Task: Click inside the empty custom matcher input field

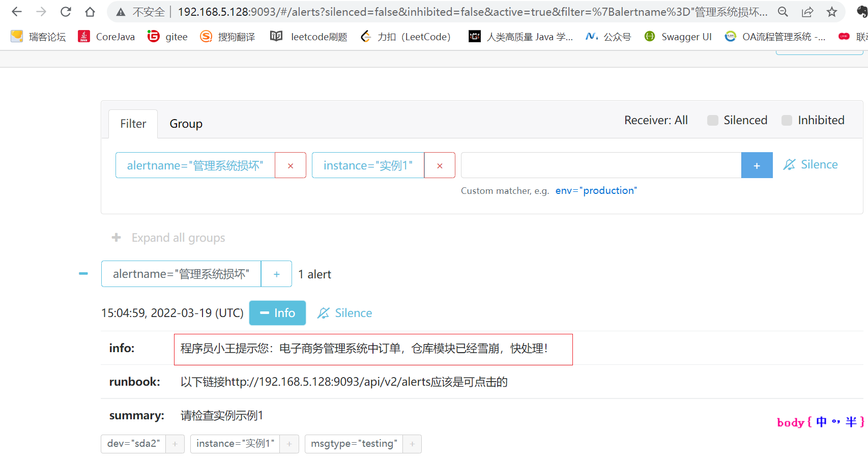Action: pyautogui.click(x=600, y=165)
